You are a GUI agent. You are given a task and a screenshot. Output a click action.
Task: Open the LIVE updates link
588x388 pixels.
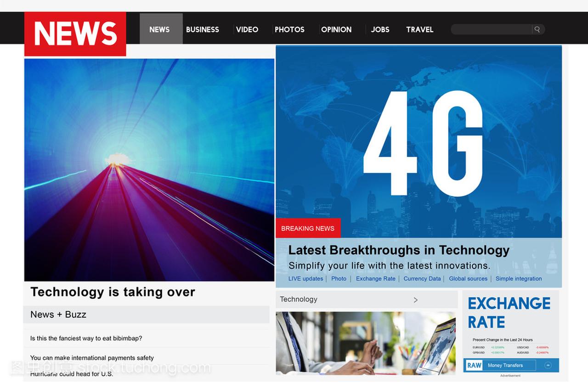[305, 279]
